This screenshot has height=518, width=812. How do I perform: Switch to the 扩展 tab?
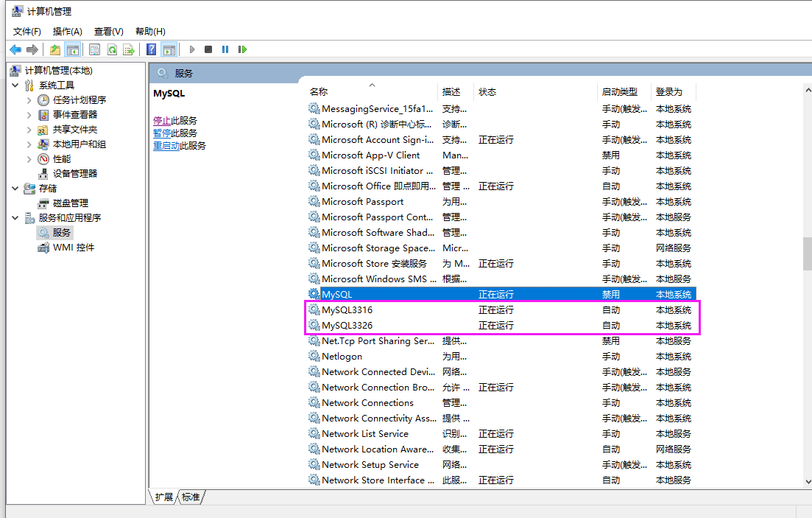tap(163, 497)
